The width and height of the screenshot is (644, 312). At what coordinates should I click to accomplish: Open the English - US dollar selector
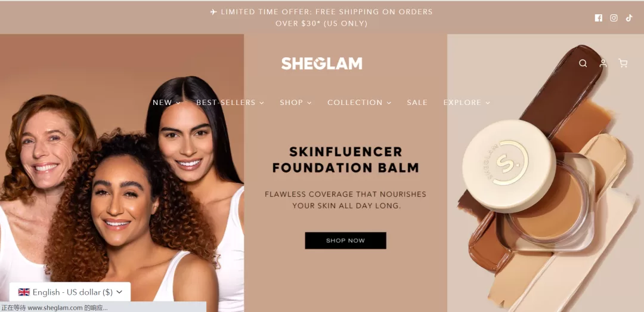coord(70,292)
